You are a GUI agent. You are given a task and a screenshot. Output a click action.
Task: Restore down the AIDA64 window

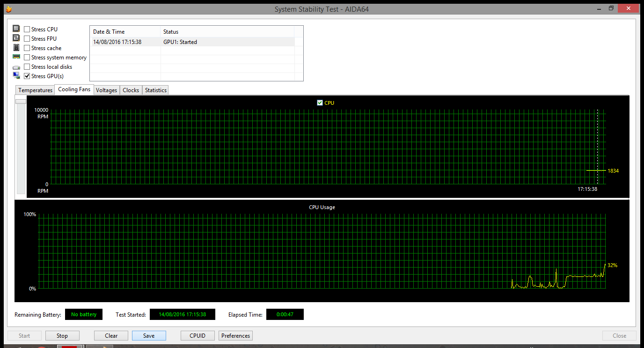pos(611,8)
